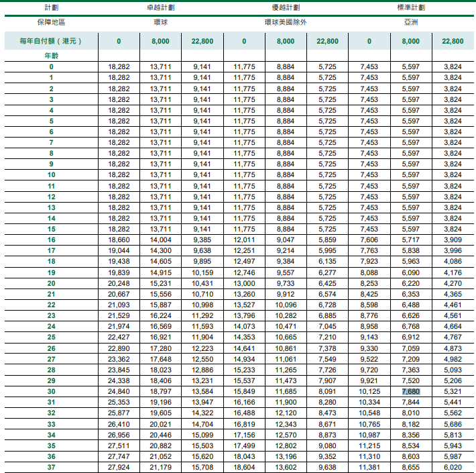Click value 18,660 in age 16 row
Image resolution: width=476 pixels, height=473 pixels.
tap(119, 240)
